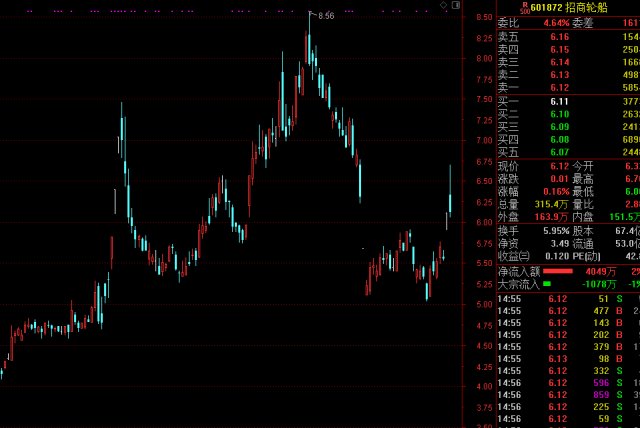Click the 买五 bid row at 6.07
Image resolution: width=640 pixels, height=428 pixels.
[568, 152]
